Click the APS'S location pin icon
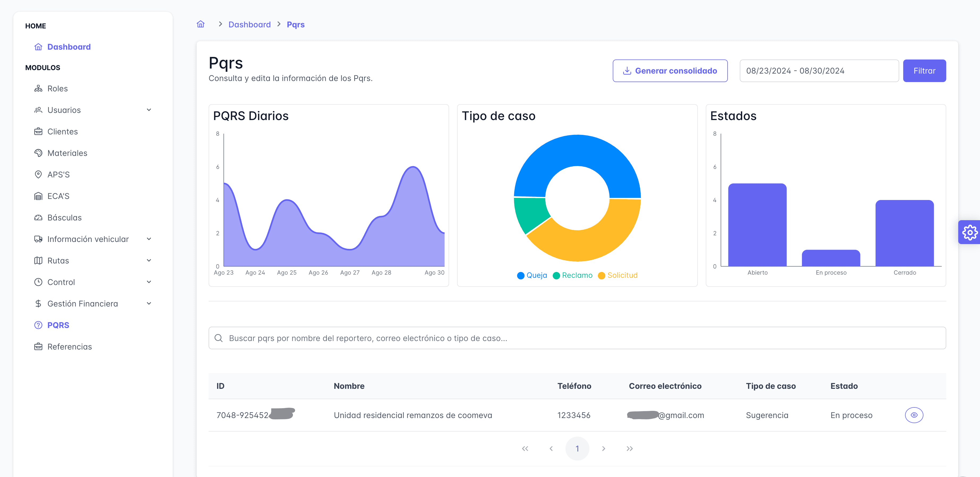The image size is (980, 477). [x=39, y=174]
